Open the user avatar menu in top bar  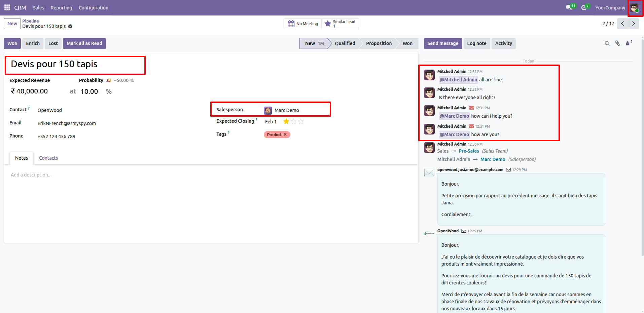pos(634,8)
